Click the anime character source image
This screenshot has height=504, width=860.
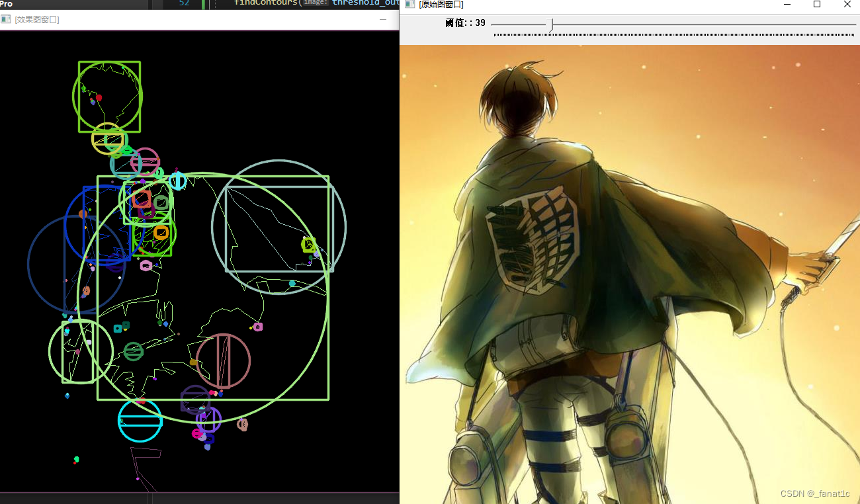coord(630,274)
